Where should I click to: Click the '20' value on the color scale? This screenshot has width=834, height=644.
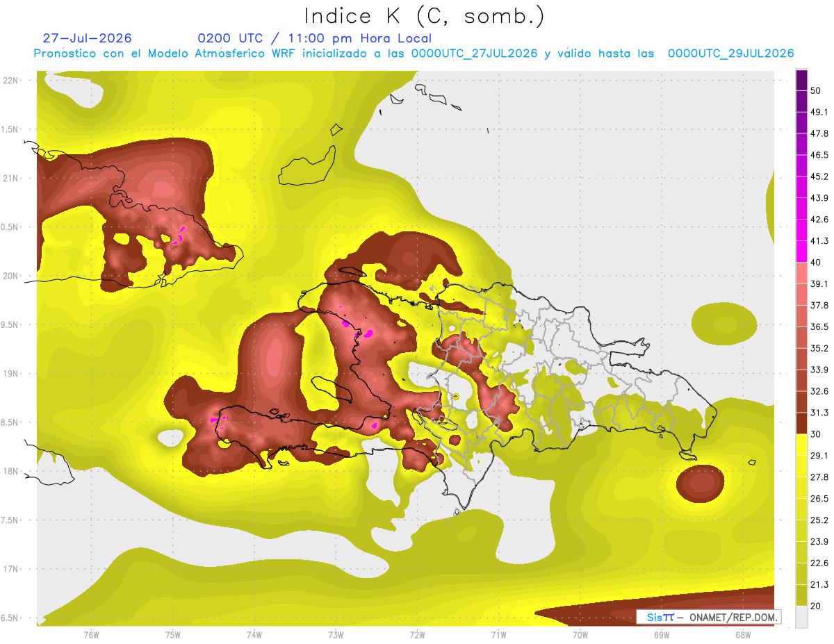(816, 606)
